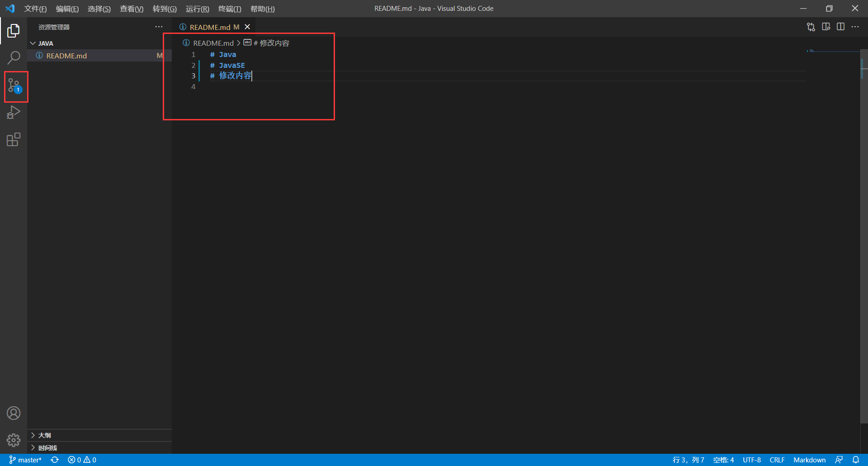Open the Accounts menu icon
This screenshot has height=466, width=868.
[14, 413]
